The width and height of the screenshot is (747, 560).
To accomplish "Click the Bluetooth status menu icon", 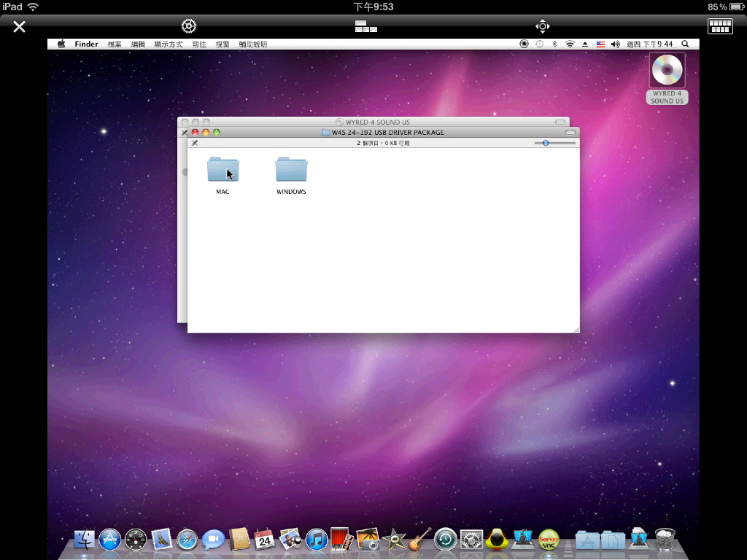I will coord(554,44).
